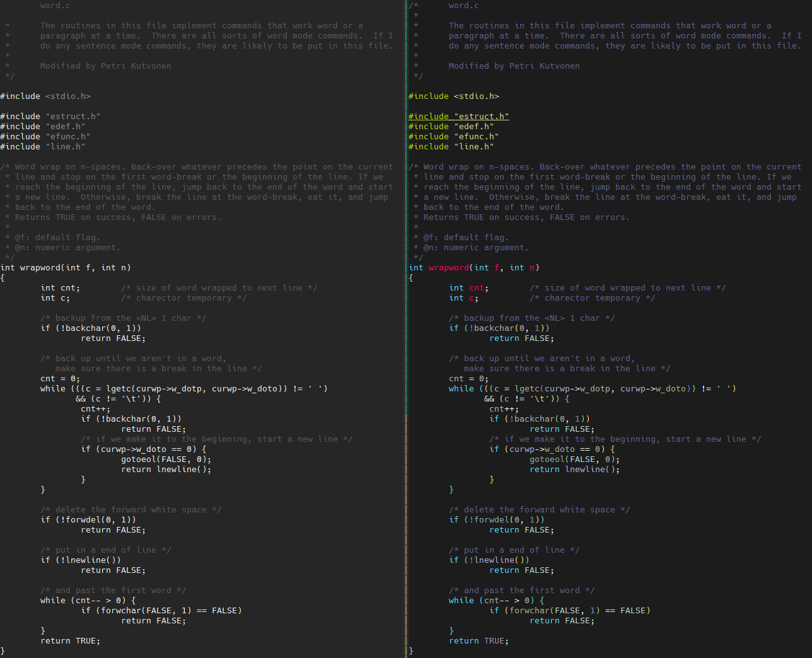Click the "cnt++;" statement in the right pane
The height and width of the screenshot is (658, 812).
[504, 409]
